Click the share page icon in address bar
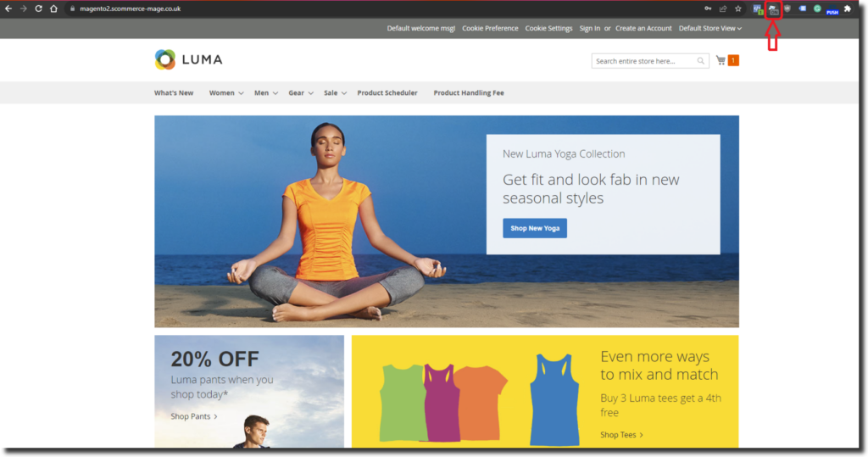Image resolution: width=868 pixels, height=457 pixels. pyautogui.click(x=723, y=8)
